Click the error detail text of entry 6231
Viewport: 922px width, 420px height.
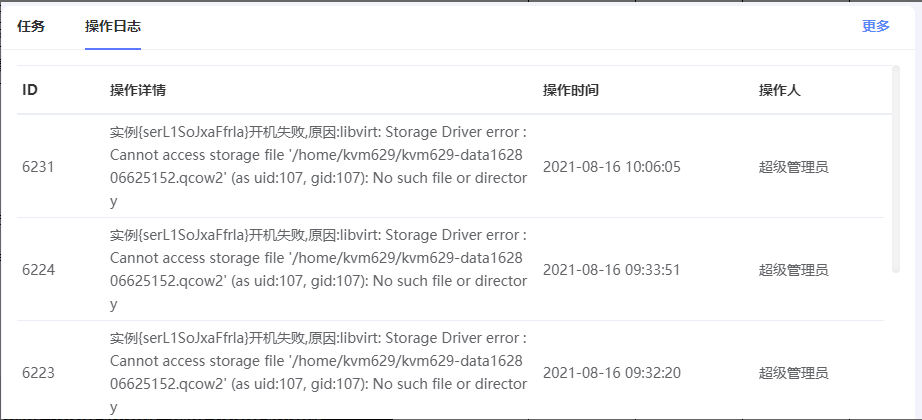pos(318,166)
